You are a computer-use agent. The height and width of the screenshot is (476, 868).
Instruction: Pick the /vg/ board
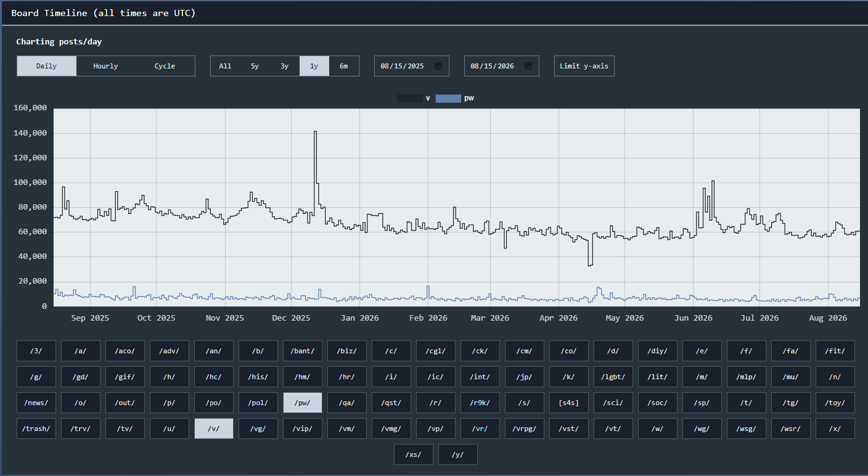coord(258,429)
